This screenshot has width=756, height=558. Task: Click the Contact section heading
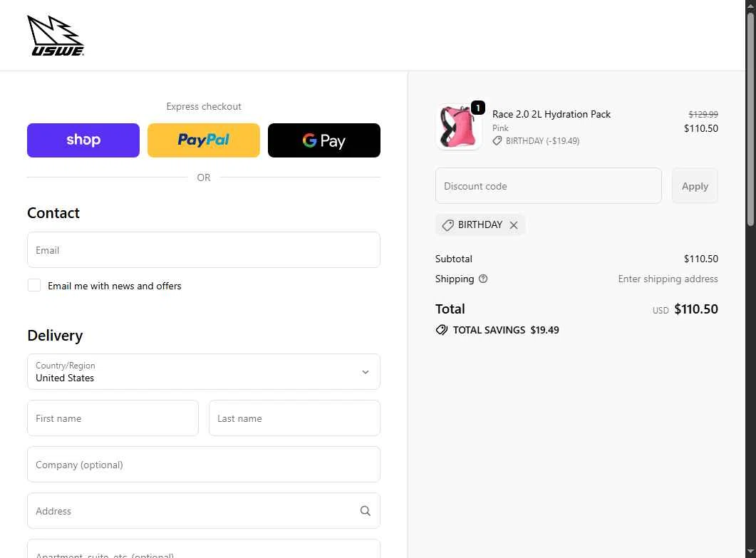(x=53, y=213)
